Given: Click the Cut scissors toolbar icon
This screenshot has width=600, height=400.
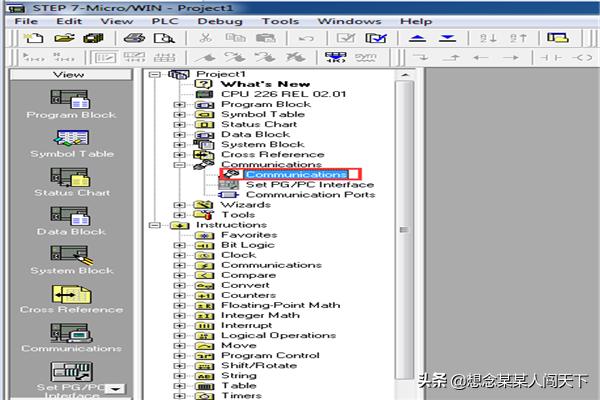Looking at the screenshot, I should click(206, 38).
